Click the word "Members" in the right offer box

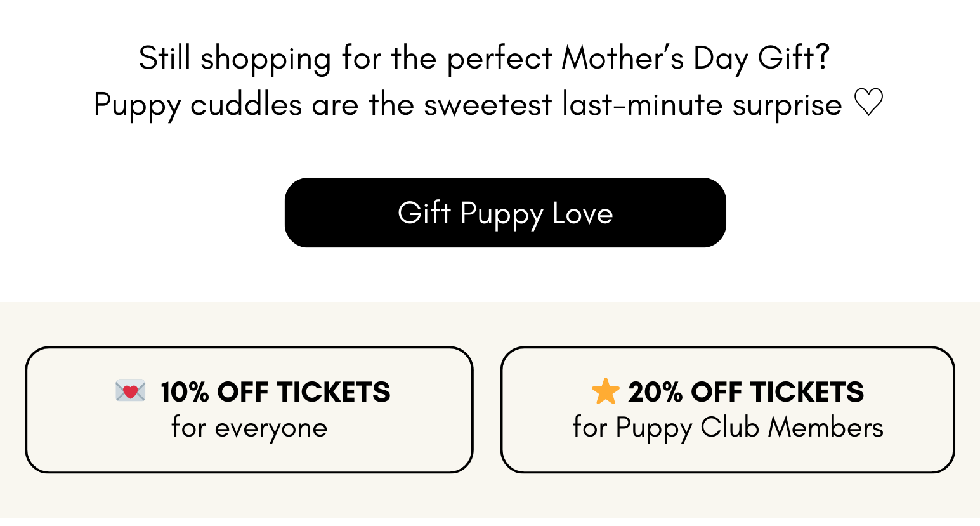pos(825,428)
